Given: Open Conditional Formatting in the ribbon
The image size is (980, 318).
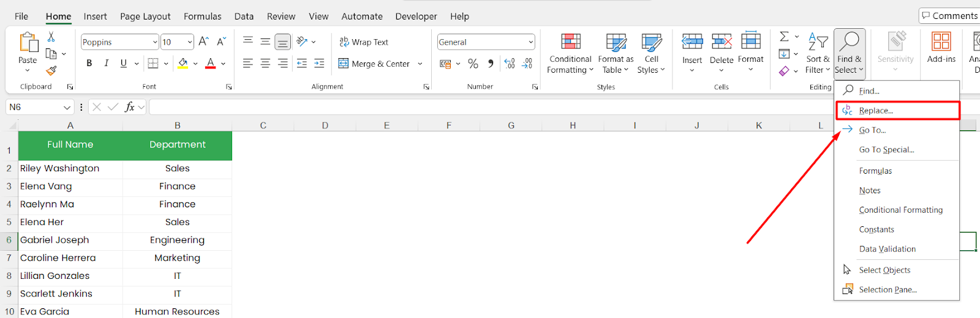Looking at the screenshot, I should click(570, 54).
